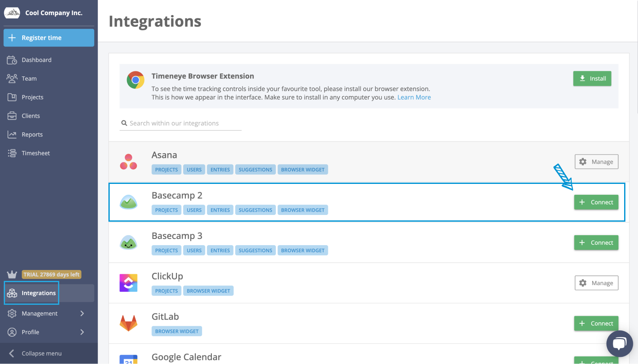Click the integrations search field
The image size is (638, 364).
click(x=181, y=123)
